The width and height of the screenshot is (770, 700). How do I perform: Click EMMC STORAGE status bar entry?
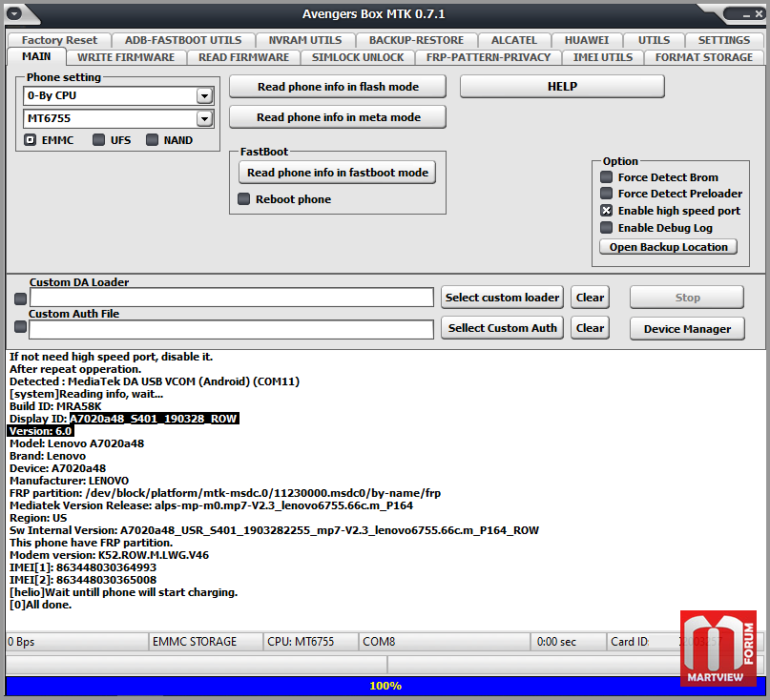(x=205, y=642)
